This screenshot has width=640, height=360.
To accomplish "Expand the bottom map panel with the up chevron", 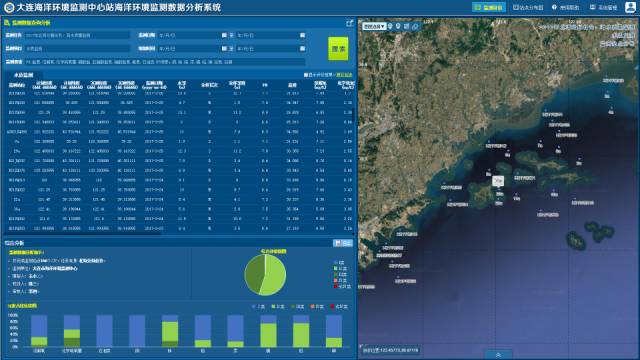I will [x=498, y=355].
